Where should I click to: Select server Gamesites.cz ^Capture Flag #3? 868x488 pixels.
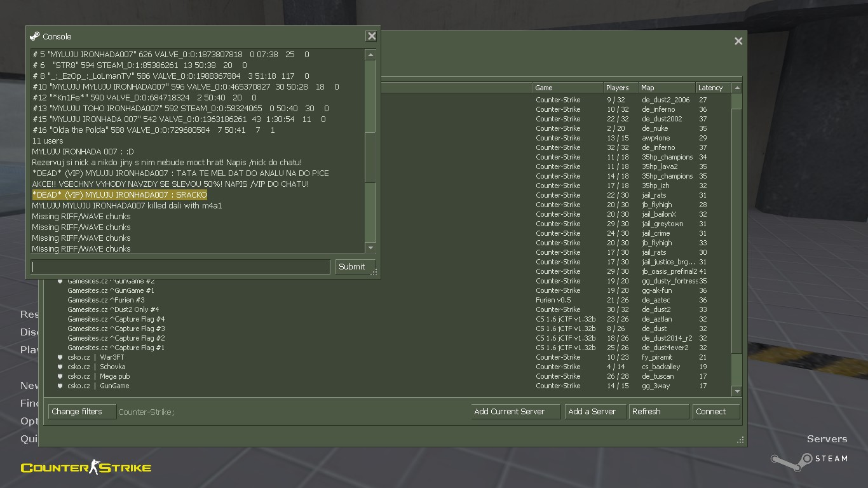tap(116, 329)
